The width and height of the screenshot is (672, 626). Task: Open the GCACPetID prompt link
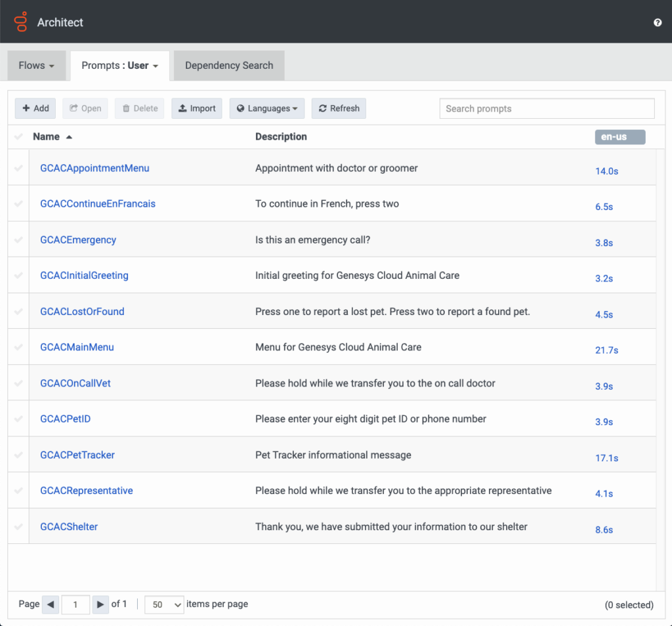click(x=65, y=419)
